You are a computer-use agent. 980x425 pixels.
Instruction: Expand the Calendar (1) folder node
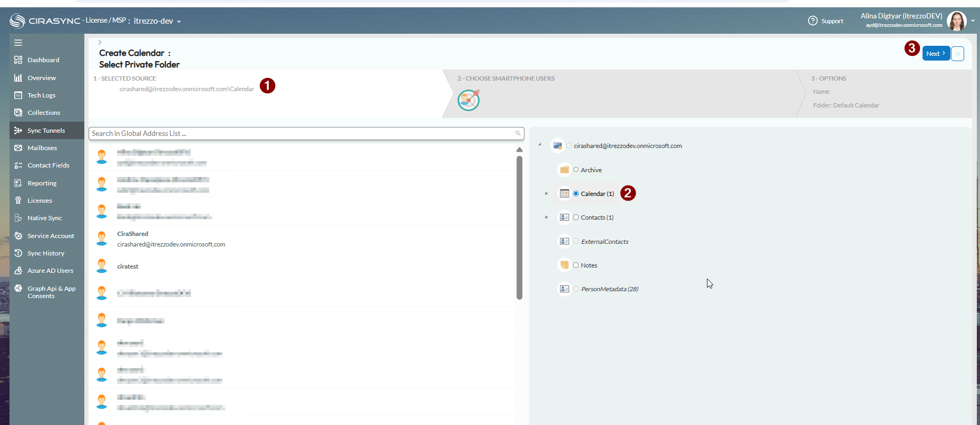(546, 193)
